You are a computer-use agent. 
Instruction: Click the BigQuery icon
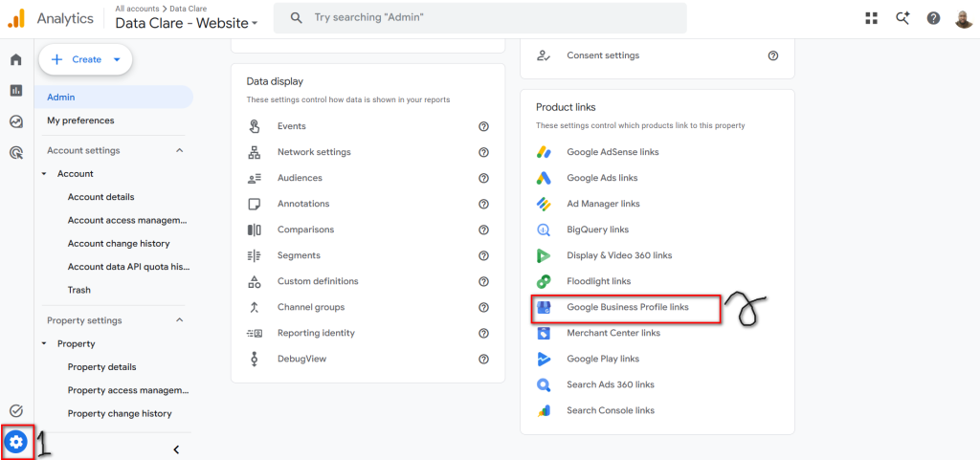(x=544, y=230)
